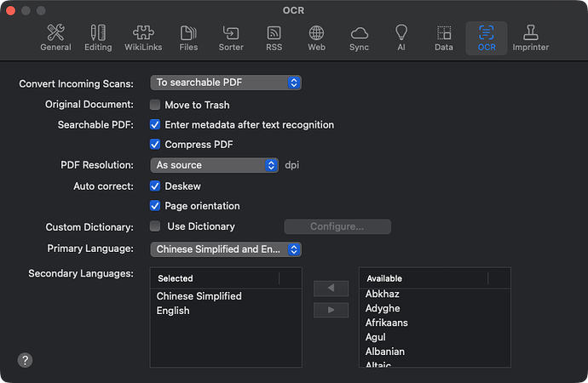Open the Sync settings cloud icon
588x383 pixels.
[360, 38]
